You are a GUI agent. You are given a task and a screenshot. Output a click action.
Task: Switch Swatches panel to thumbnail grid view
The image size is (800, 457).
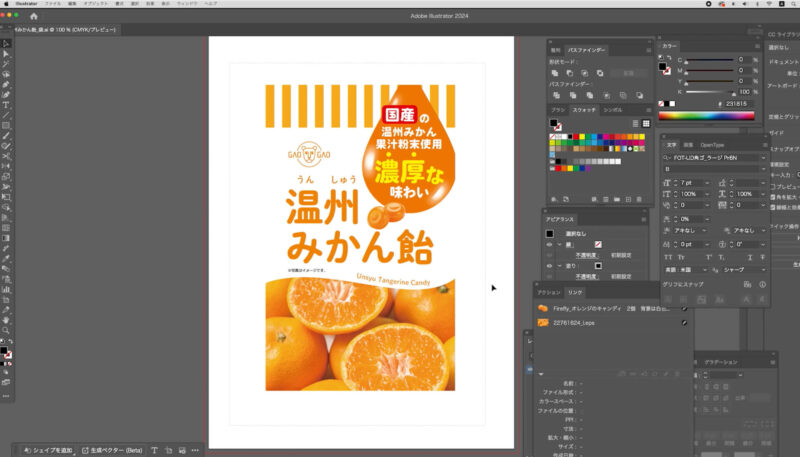point(646,123)
